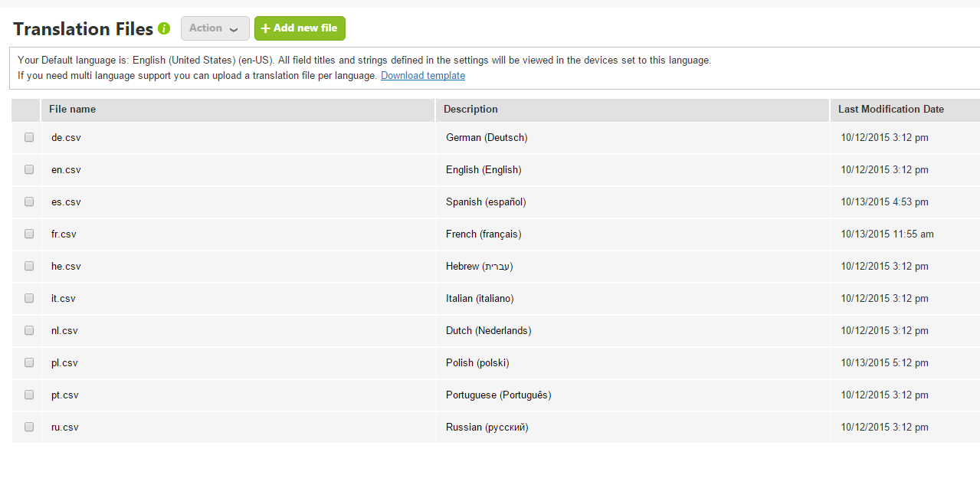Screen dimensions: 980x485
Task: Click the Last Modification Date column header
Action: pos(890,109)
